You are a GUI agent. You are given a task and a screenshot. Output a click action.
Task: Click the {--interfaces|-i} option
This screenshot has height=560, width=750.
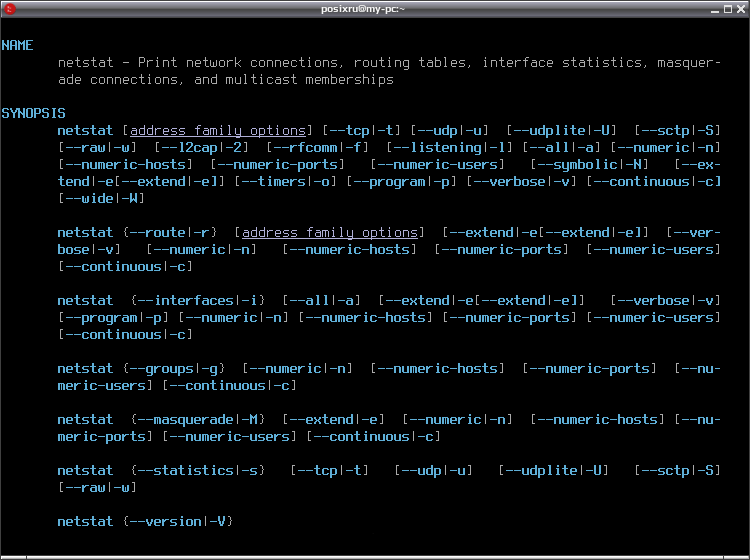[x=198, y=300]
